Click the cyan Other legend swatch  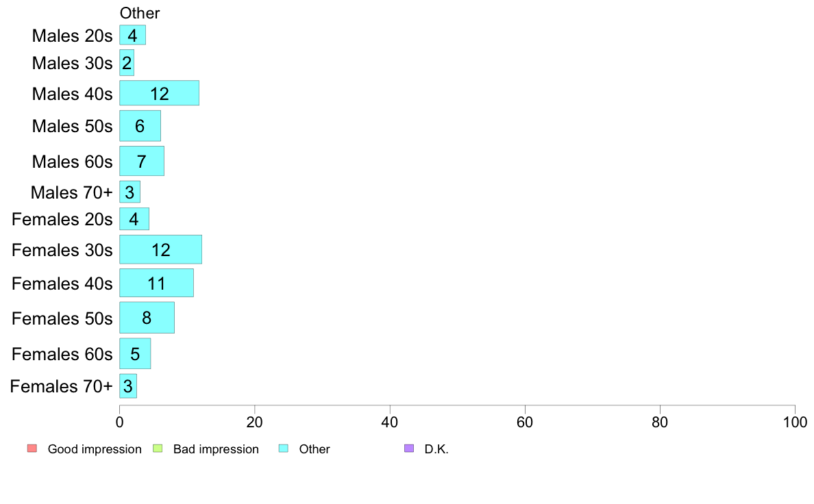pos(283,449)
